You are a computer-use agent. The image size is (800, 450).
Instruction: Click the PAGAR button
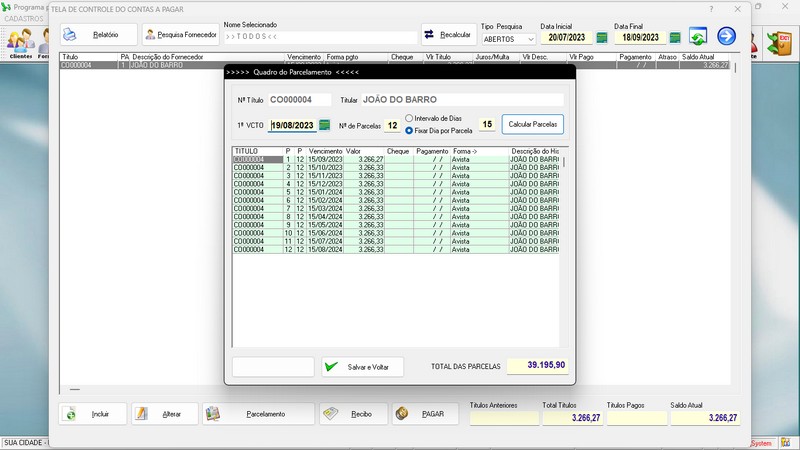click(424, 414)
